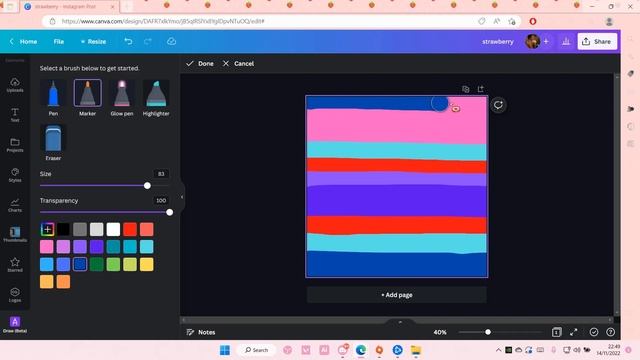Open the Windows Start menu
Viewport: 640px width, 360px height.
[x=225, y=350]
